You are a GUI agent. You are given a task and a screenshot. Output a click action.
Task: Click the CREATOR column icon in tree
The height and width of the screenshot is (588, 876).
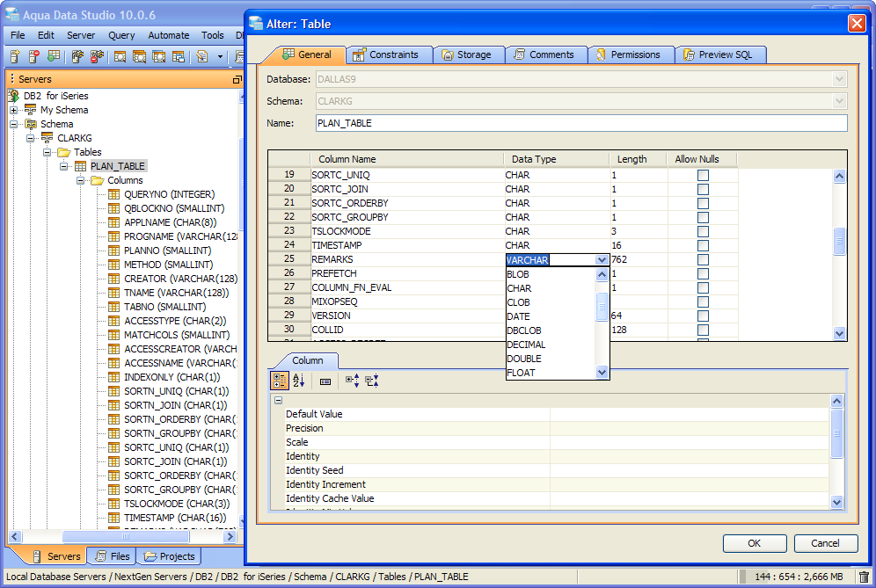pyautogui.click(x=114, y=279)
